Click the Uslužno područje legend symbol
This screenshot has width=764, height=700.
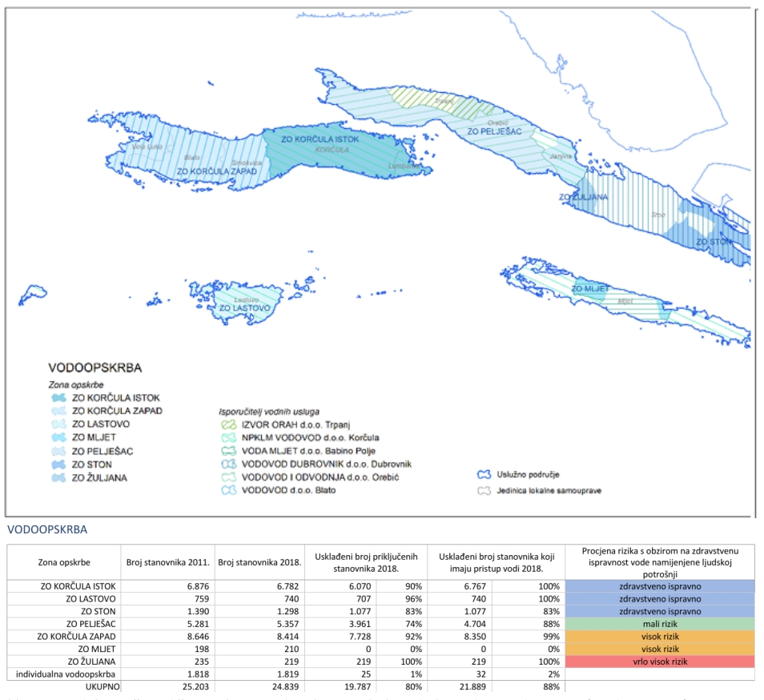pyautogui.click(x=484, y=474)
